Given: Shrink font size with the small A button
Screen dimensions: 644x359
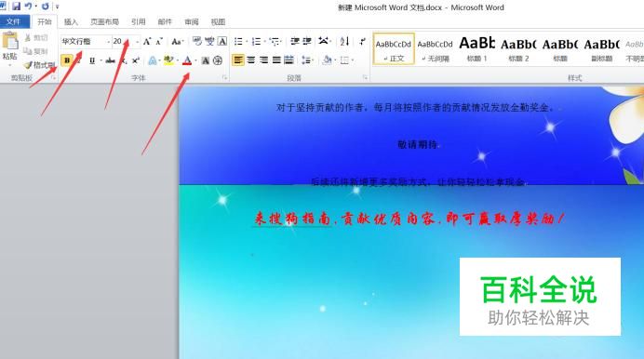Looking at the screenshot, I should click(159, 41).
